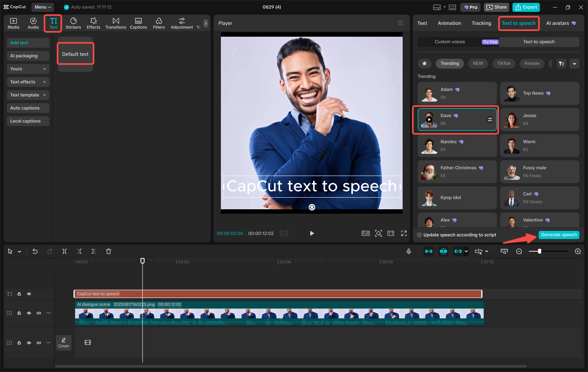Enable Update speech according to script

[419, 235]
